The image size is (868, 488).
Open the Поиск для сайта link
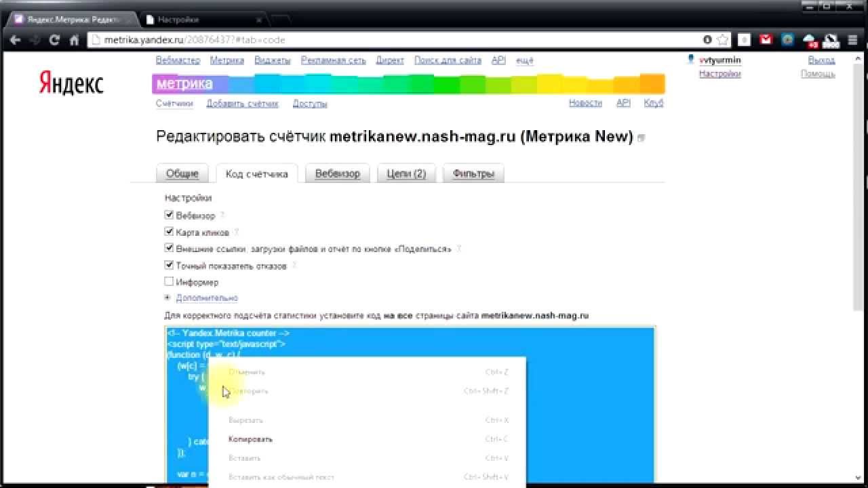click(448, 60)
